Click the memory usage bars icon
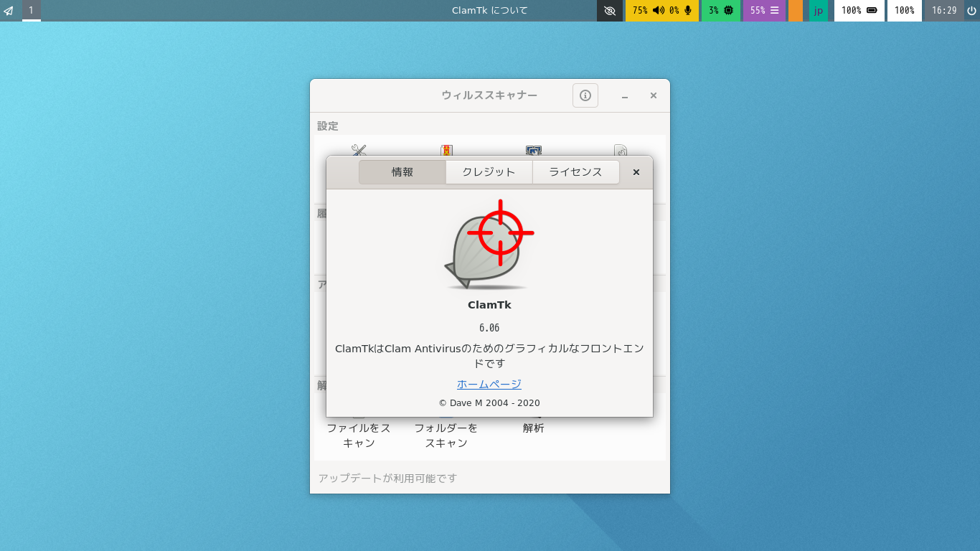The height and width of the screenshot is (551, 980). click(x=774, y=11)
